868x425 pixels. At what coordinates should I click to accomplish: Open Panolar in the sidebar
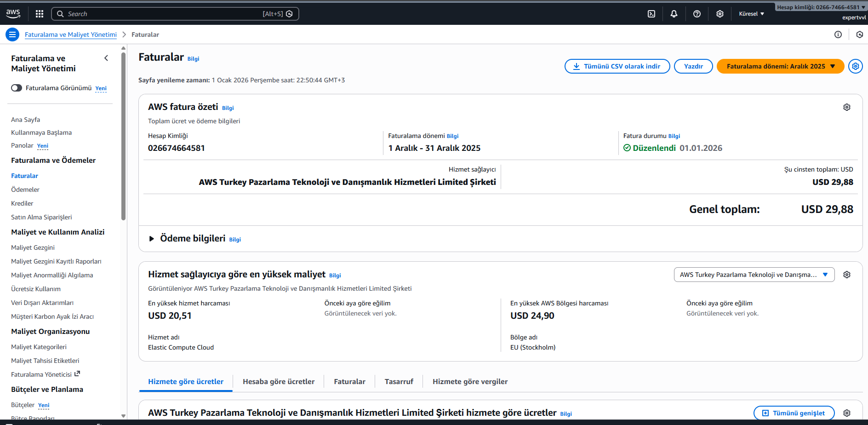22,145
